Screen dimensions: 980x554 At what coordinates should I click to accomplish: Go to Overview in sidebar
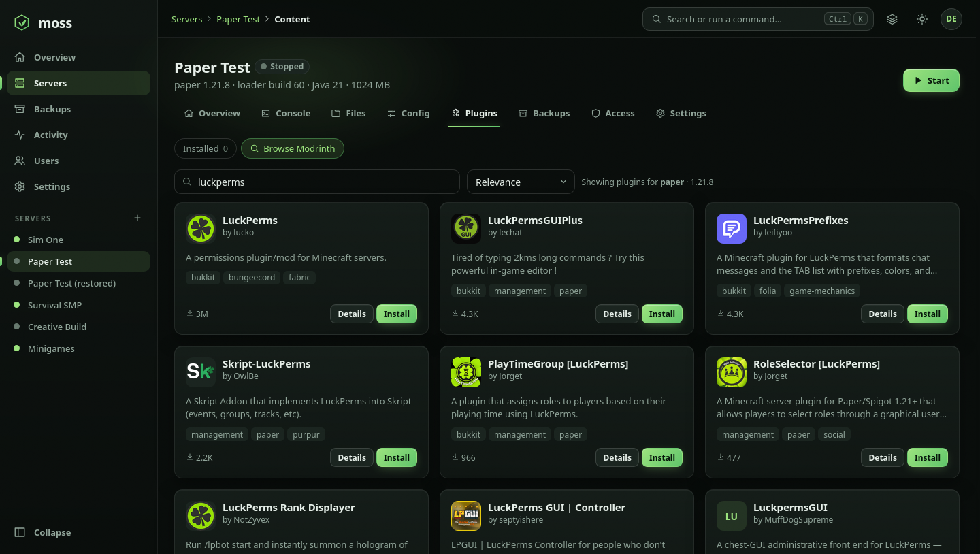point(78,57)
